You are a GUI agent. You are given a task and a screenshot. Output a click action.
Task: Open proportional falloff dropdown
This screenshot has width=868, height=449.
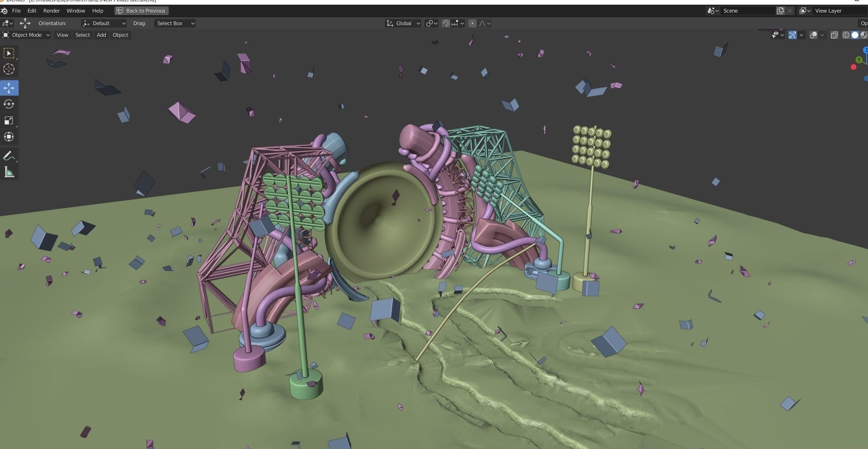[485, 23]
